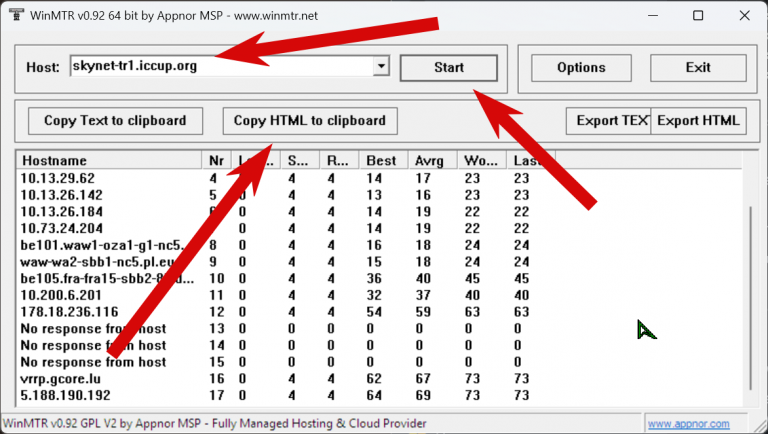Open the Host dropdown arrow

click(x=381, y=66)
